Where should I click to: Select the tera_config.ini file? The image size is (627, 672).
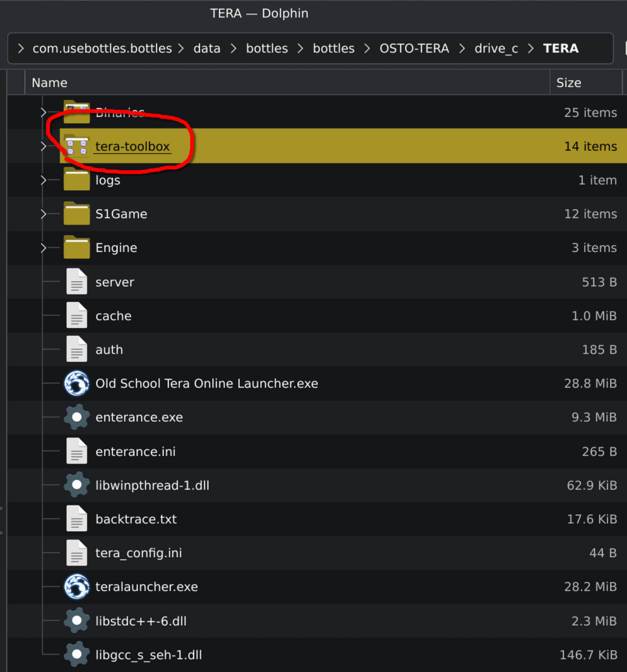(x=138, y=553)
